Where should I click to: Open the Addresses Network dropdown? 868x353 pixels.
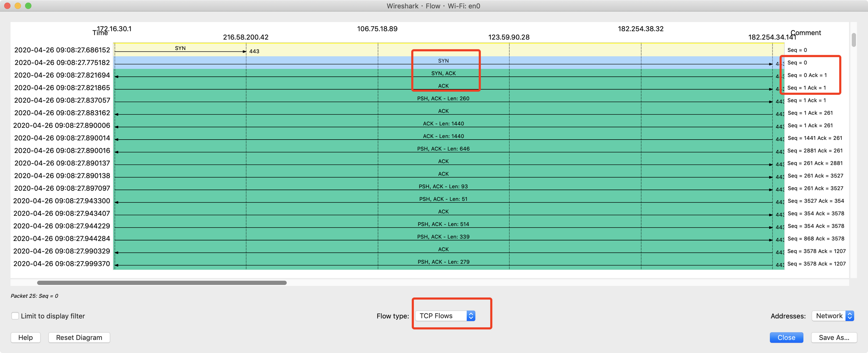(832, 316)
